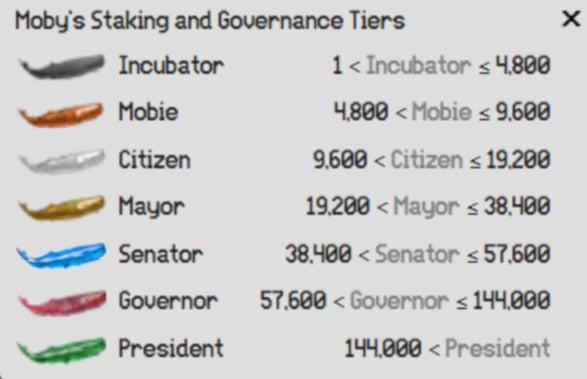Select the Mobie tier name label
This screenshot has width=587, height=379.
click(x=148, y=112)
